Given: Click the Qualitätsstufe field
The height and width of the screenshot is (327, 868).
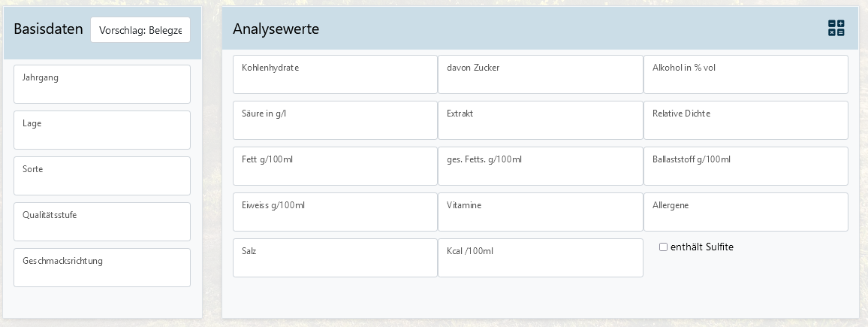Looking at the screenshot, I should 102,222.
